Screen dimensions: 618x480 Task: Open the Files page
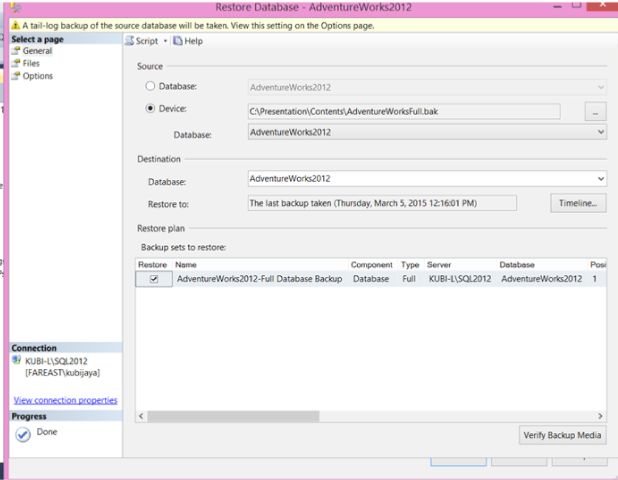point(31,63)
